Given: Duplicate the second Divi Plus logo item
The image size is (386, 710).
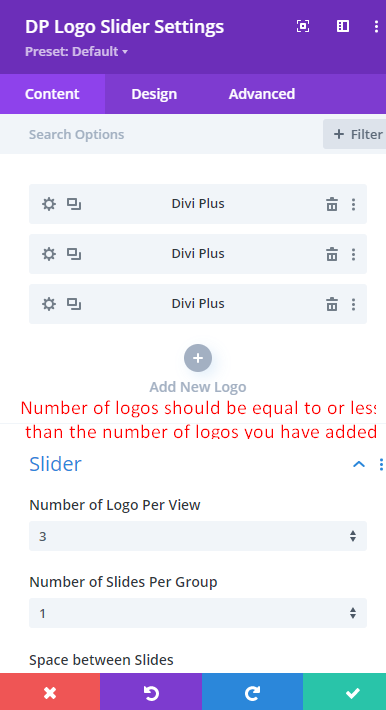Looking at the screenshot, I should pyautogui.click(x=74, y=254).
